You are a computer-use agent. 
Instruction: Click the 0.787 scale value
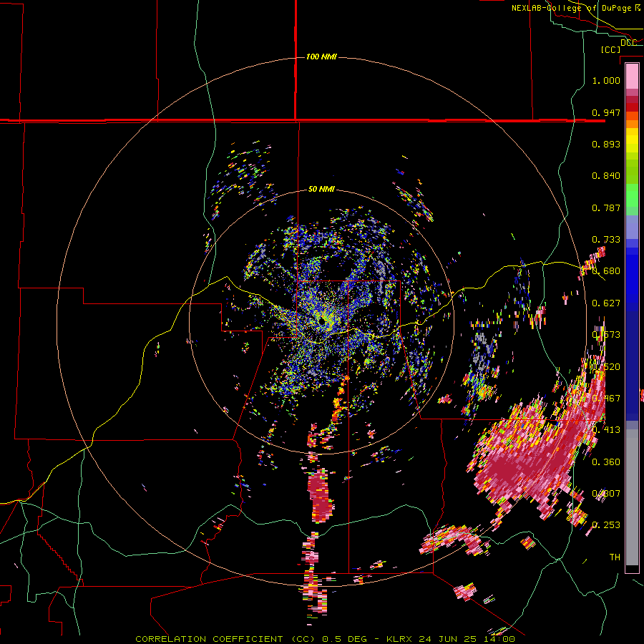pos(606,208)
